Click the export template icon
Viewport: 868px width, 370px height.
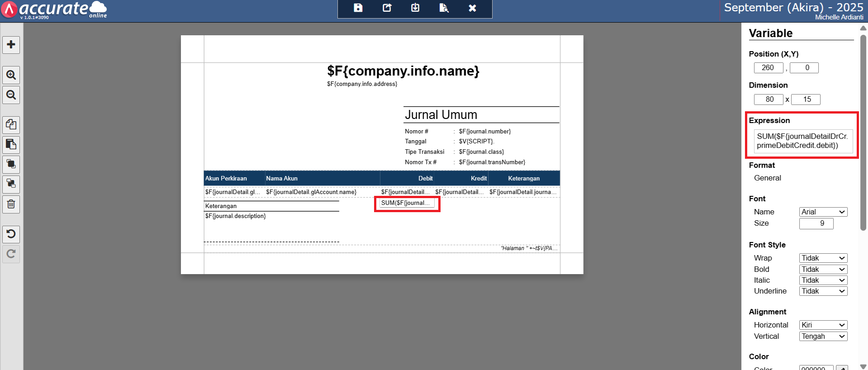[x=387, y=8]
